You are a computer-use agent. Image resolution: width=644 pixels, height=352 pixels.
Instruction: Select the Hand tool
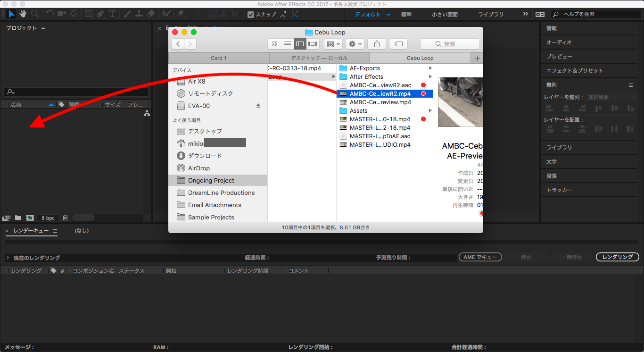pos(23,14)
